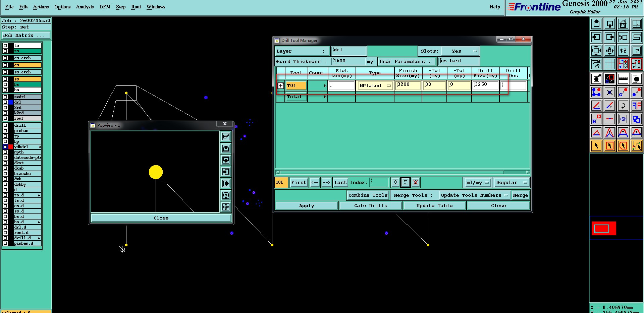Viewport: 644px width, 313px height.
Task: Toggle the checkbox for layer ydkdrl
Action: 5,147
